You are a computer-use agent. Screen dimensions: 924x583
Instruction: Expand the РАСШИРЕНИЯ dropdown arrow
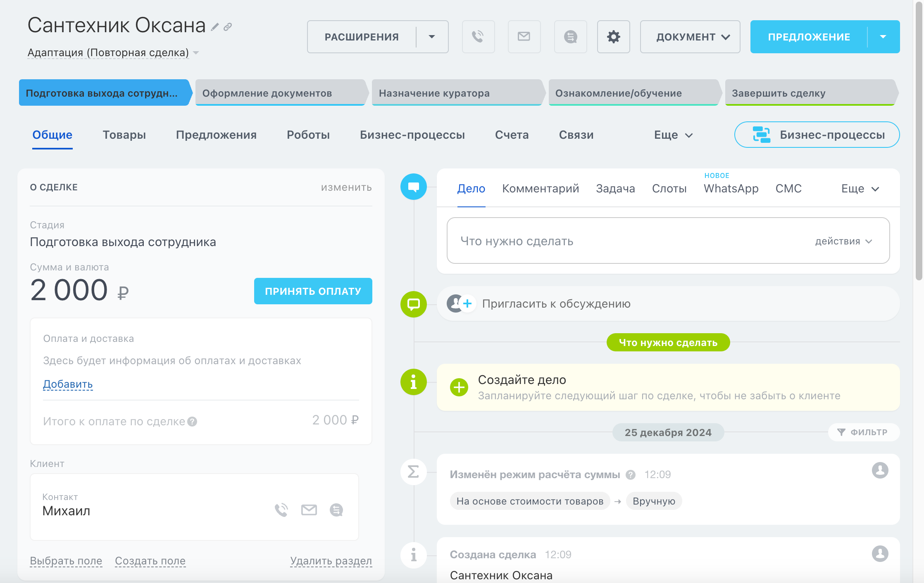432,37
